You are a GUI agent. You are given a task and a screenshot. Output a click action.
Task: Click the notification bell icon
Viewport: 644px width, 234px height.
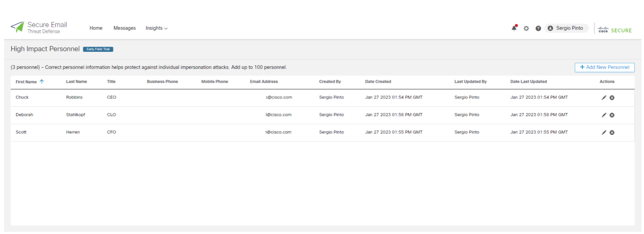click(x=514, y=28)
